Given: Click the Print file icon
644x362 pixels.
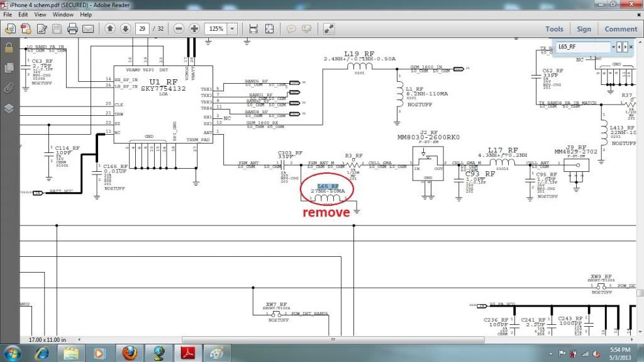Looking at the screenshot, I should [72, 29].
